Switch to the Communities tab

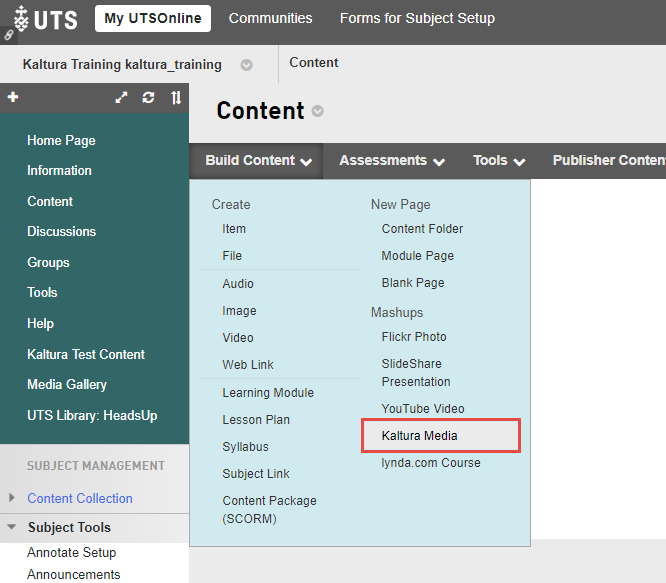[270, 18]
